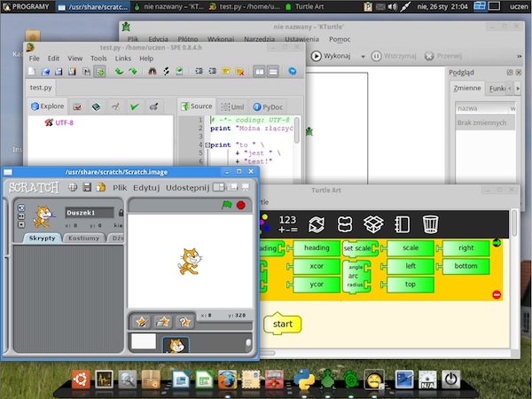Viewport: 532px width, 399px height.
Task: Open a file with SPE toolbar folder icon
Action: (x=45, y=71)
